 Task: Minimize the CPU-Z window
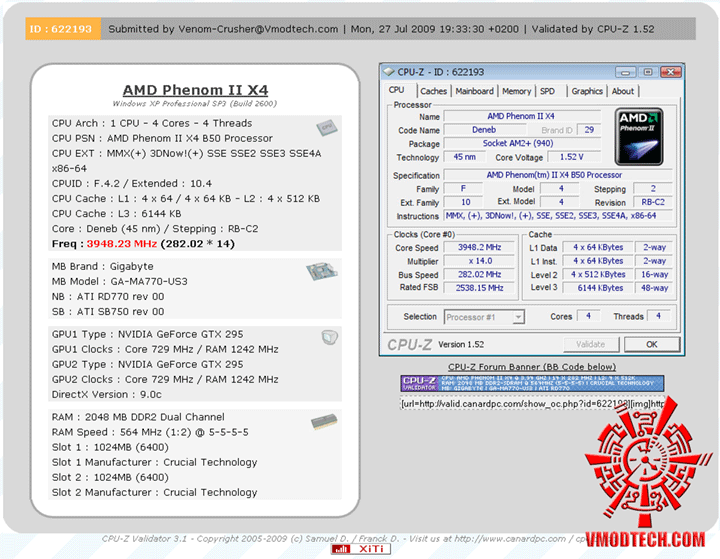(625, 72)
